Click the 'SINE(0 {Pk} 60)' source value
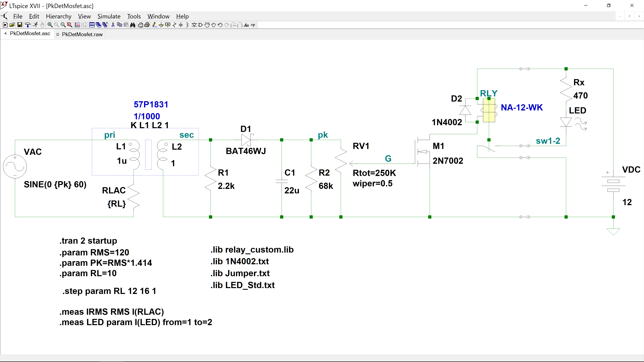644x362 pixels. pyautogui.click(x=55, y=184)
